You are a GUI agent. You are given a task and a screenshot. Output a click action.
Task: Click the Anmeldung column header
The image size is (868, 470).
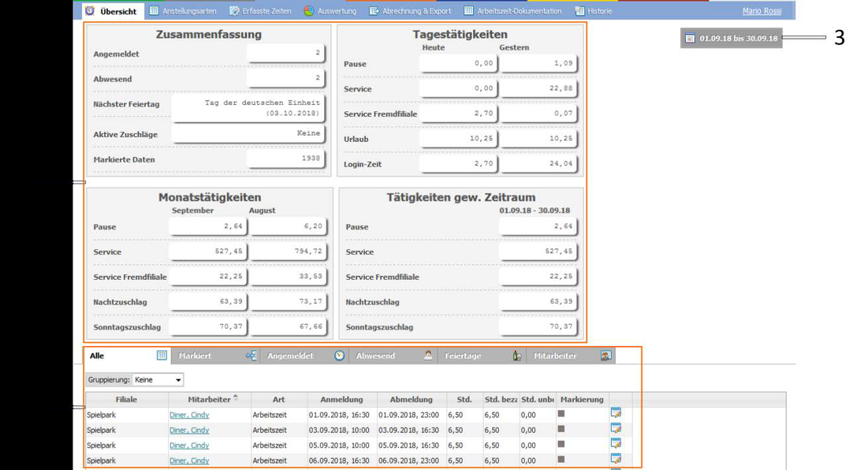[342, 399]
